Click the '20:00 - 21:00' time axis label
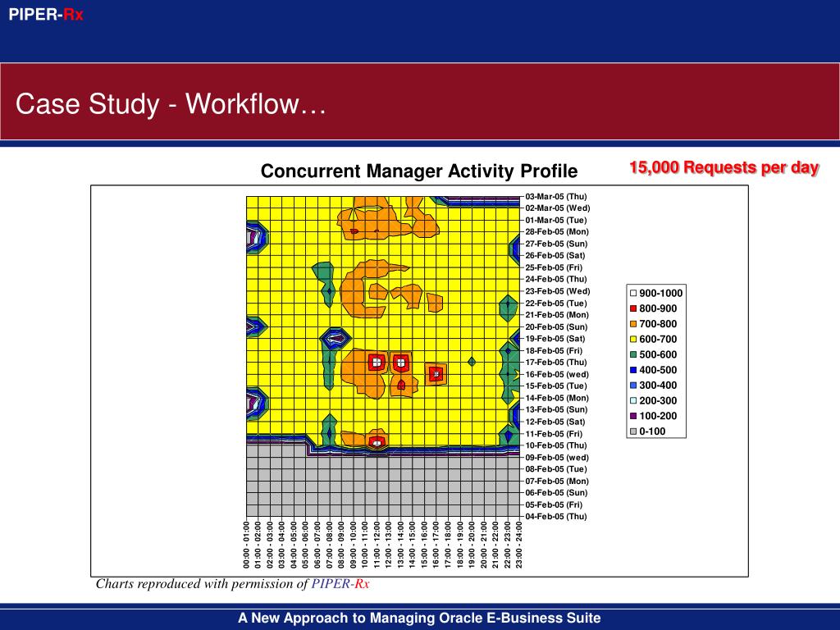This screenshot has width=840, height=630. (x=484, y=545)
